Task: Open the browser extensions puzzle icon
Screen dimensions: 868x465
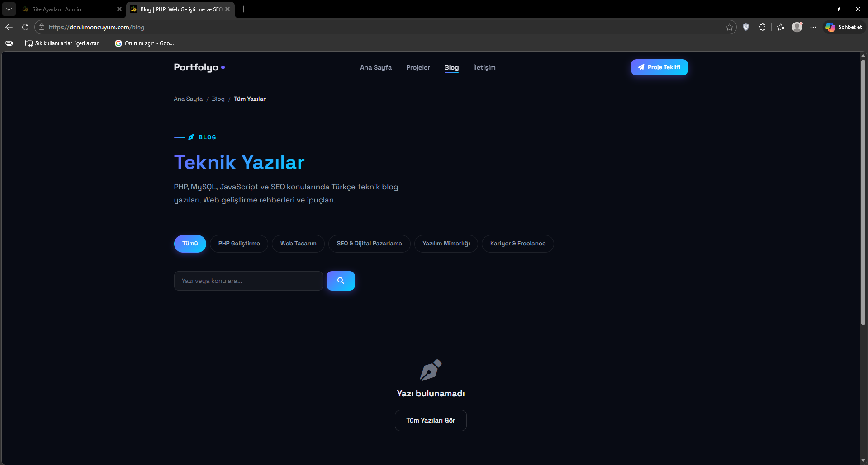Action: pos(762,27)
